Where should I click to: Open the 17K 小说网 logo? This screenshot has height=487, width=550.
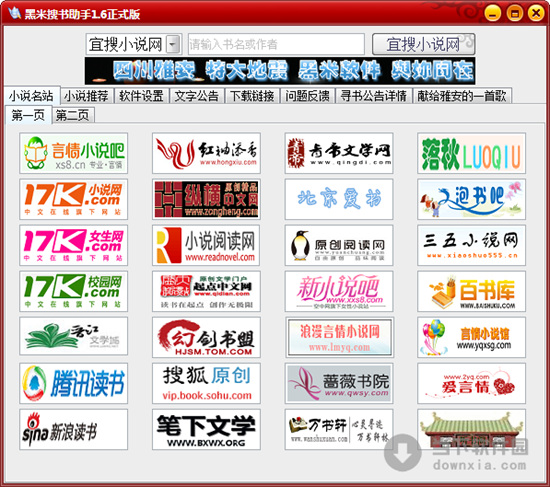[x=73, y=199]
